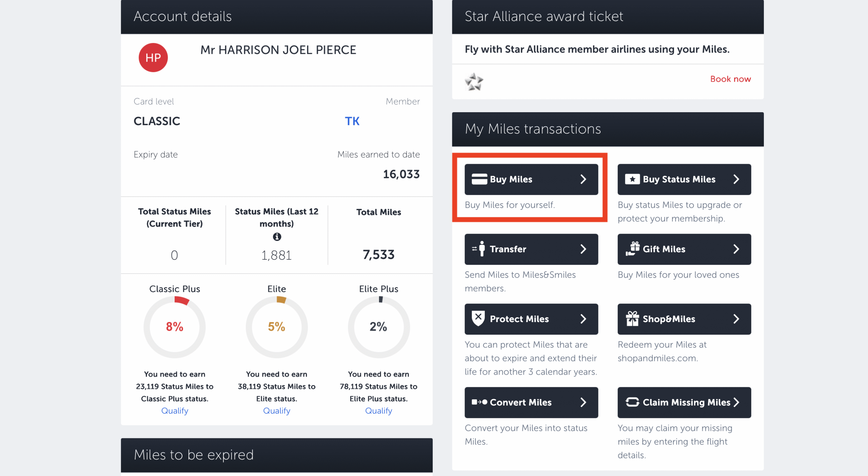868x476 pixels.
Task: Click the shield icon on Protect Miles
Action: [478, 318]
